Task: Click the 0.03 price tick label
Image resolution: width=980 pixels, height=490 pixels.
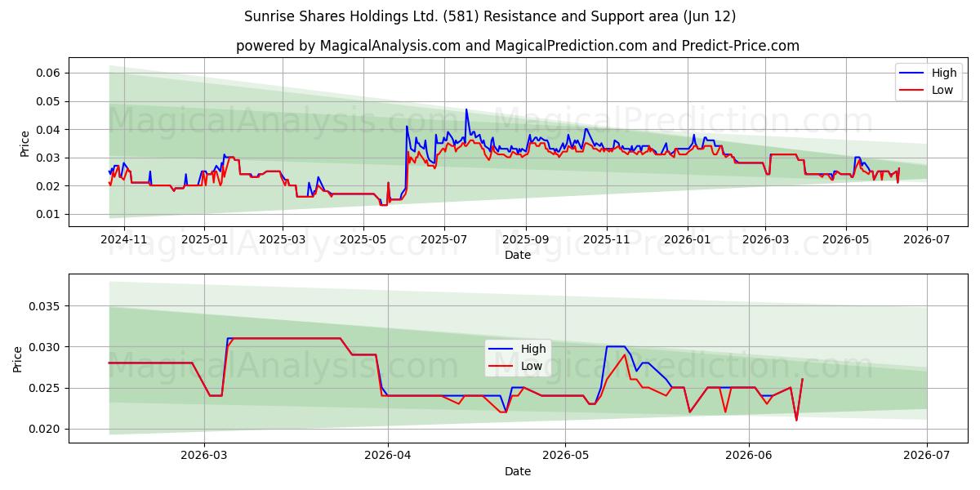Action: coord(49,158)
